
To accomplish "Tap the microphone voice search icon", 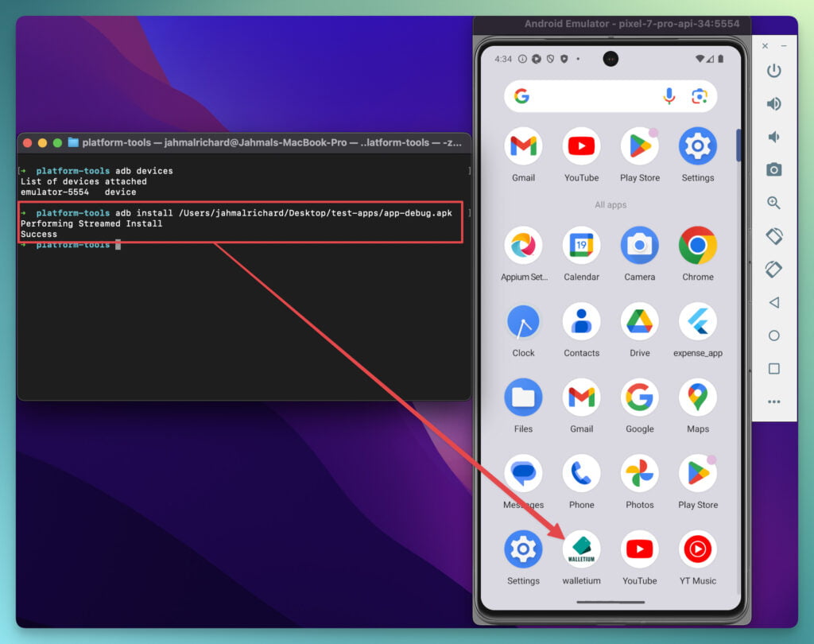I will pos(669,97).
